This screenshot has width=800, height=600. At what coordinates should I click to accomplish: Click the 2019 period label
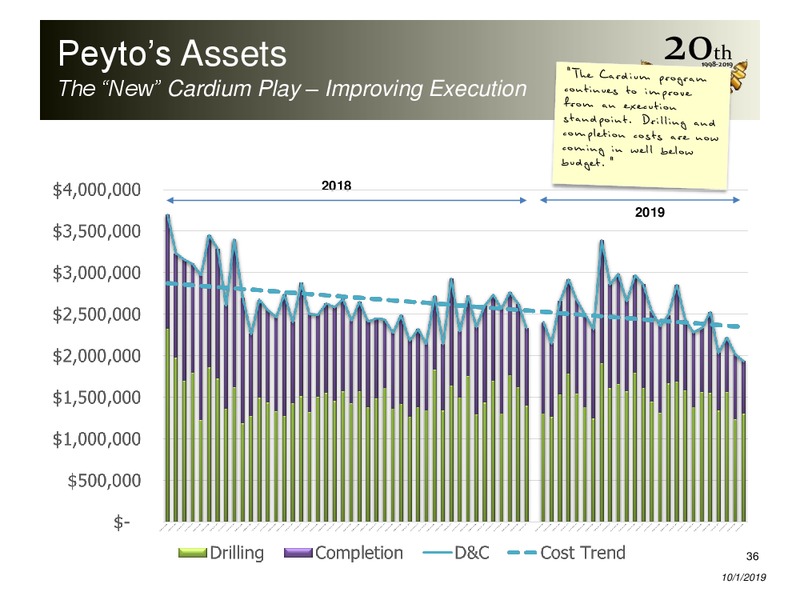pyautogui.click(x=649, y=212)
